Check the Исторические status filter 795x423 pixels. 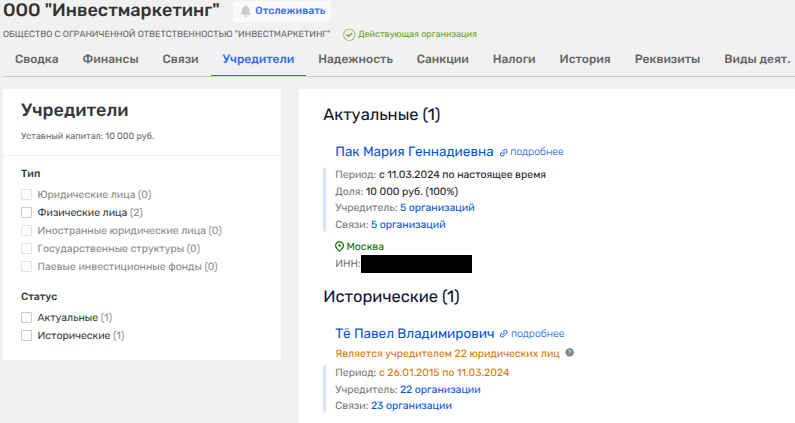pyautogui.click(x=27, y=335)
